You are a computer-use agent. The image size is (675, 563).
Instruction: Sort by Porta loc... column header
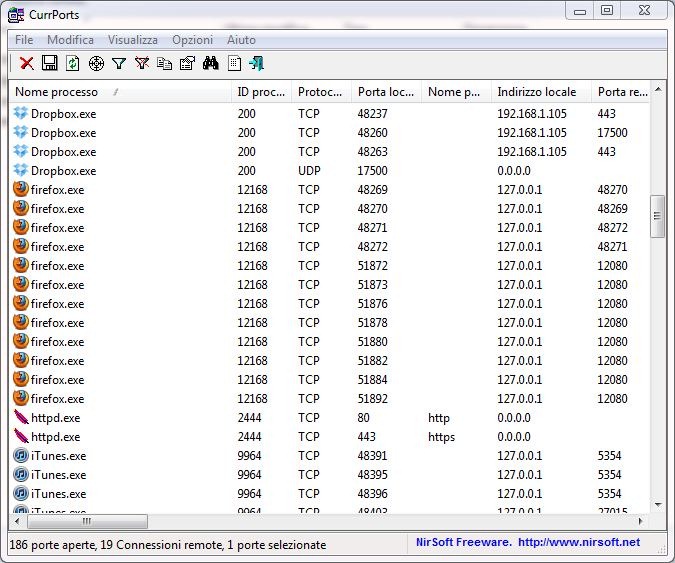point(387,92)
